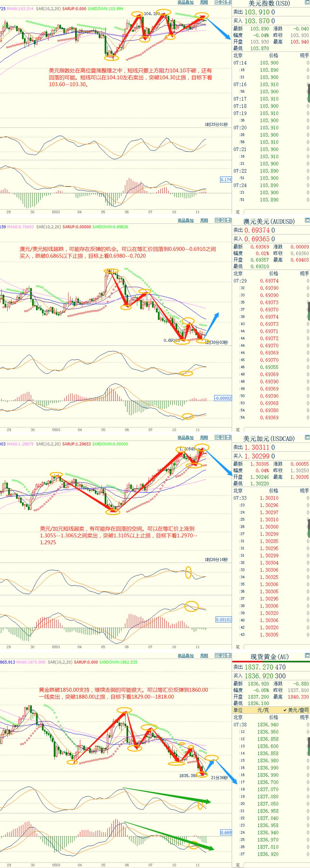Select the 笔 tab under the USD index tick list
Viewport: 310px width, 868px height.
[238, 212]
